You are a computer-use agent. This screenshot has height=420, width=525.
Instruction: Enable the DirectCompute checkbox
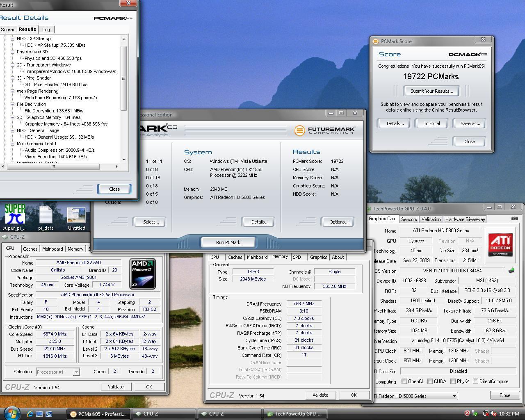pyautogui.click(x=475, y=381)
